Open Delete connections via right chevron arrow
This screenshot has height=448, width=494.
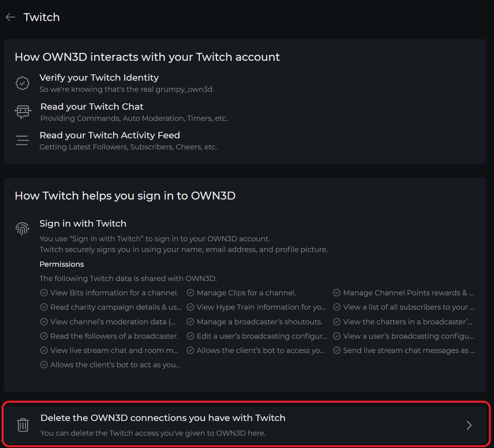click(469, 425)
